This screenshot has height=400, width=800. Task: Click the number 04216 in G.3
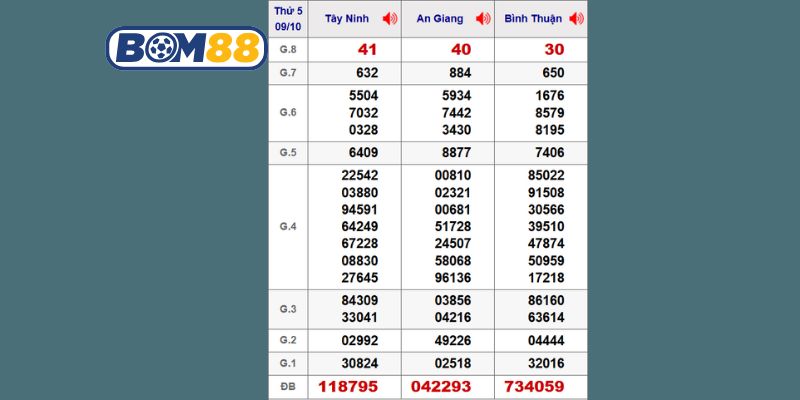click(x=453, y=317)
